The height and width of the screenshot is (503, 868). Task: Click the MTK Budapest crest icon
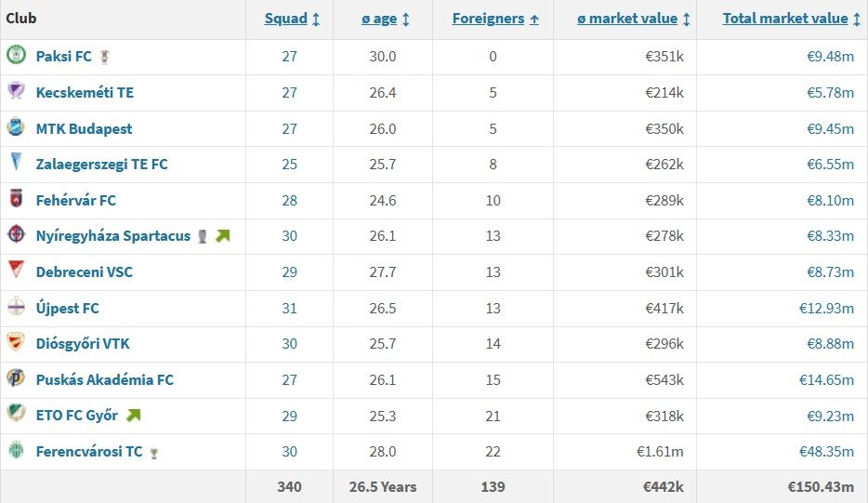pos(16,126)
